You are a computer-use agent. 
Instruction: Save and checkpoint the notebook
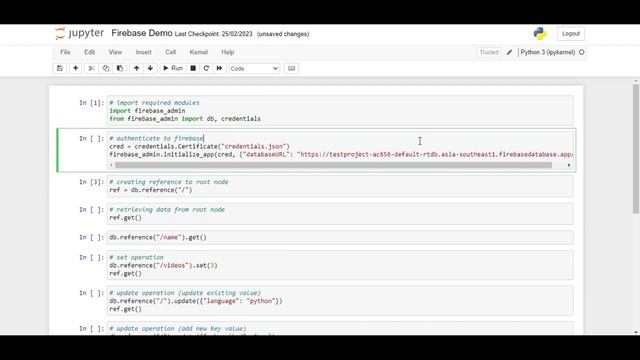tap(60, 68)
